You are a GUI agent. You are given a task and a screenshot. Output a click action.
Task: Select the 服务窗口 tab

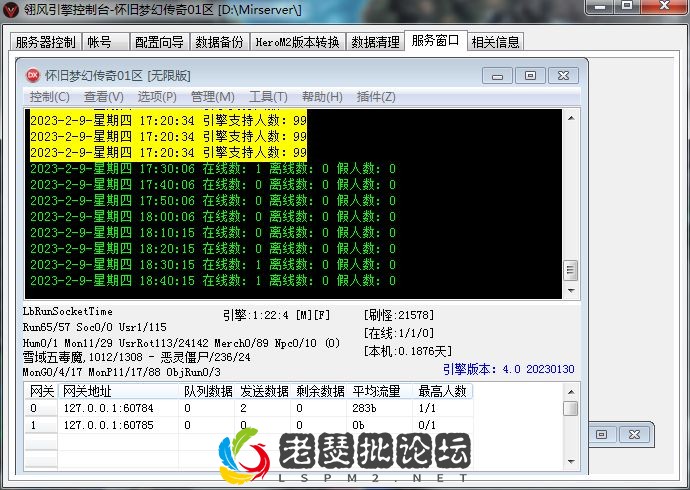coord(435,41)
